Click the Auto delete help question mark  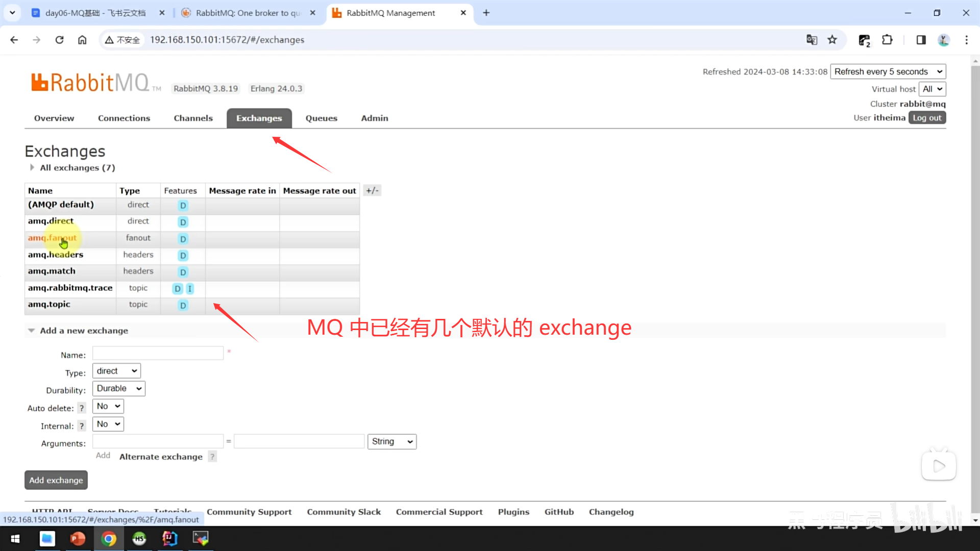(x=82, y=408)
